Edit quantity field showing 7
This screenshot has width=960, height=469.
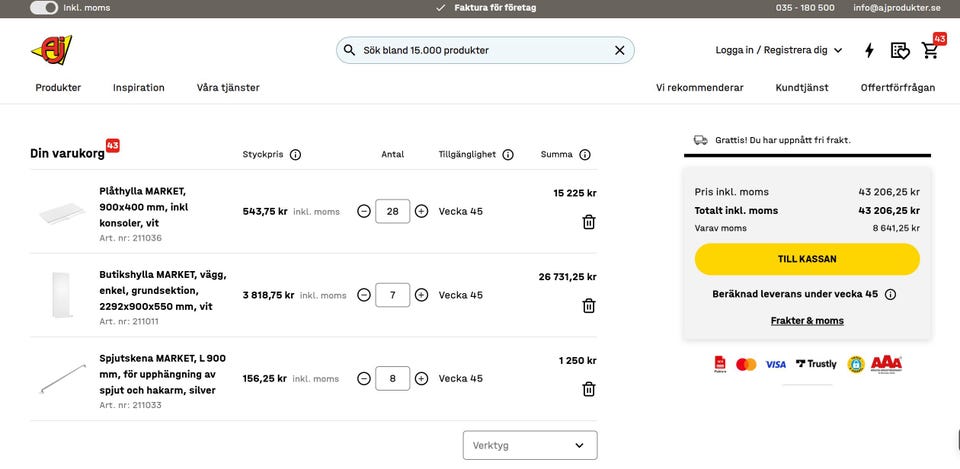pos(392,295)
